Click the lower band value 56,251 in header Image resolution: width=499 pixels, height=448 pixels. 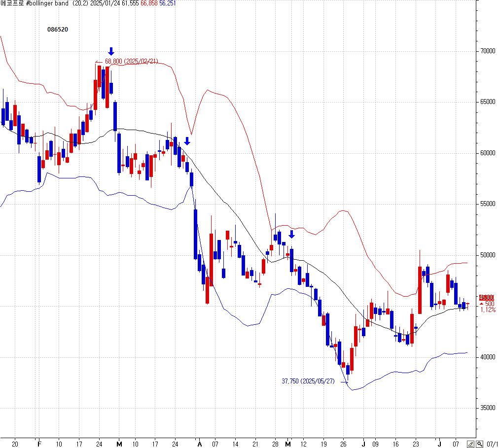(x=167, y=3)
